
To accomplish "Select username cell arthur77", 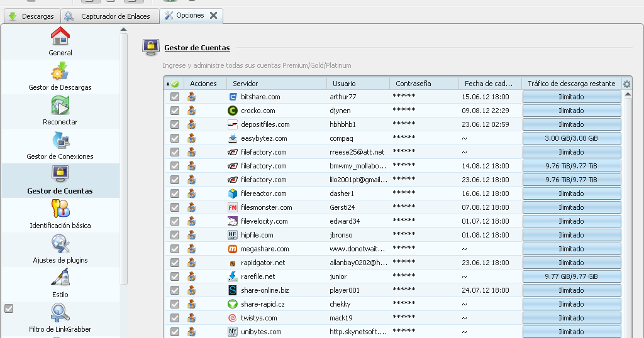I will [343, 97].
